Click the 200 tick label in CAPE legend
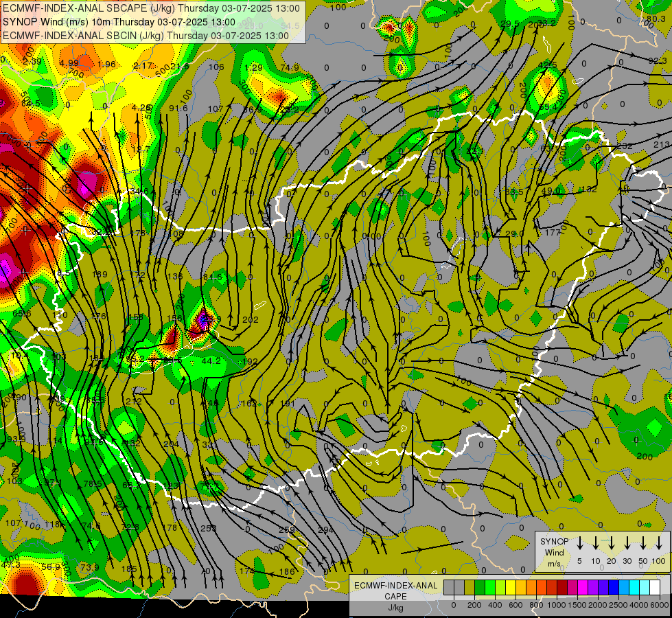This screenshot has width=672, height=618. pos(474,605)
